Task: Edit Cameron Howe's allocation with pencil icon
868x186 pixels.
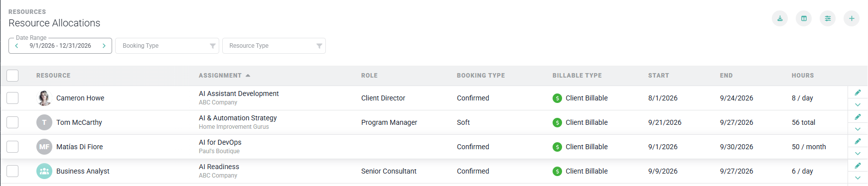Action: point(858,93)
